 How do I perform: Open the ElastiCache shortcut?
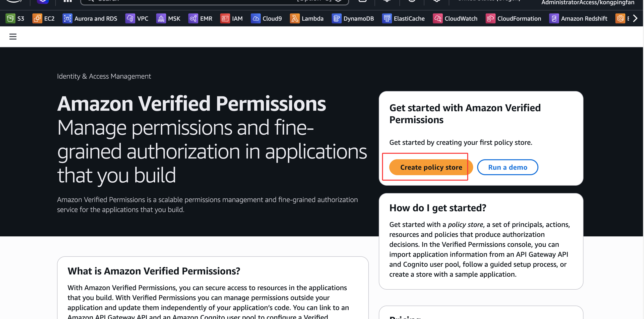(x=403, y=18)
